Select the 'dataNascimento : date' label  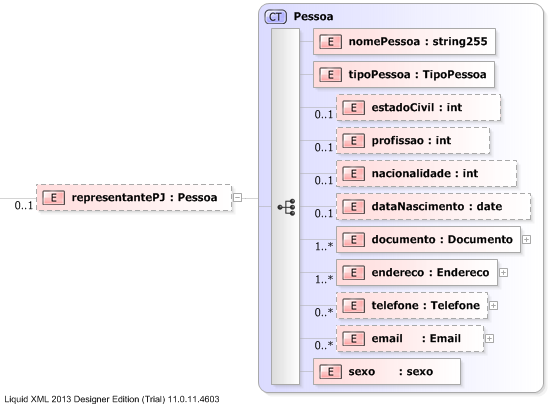point(437,207)
